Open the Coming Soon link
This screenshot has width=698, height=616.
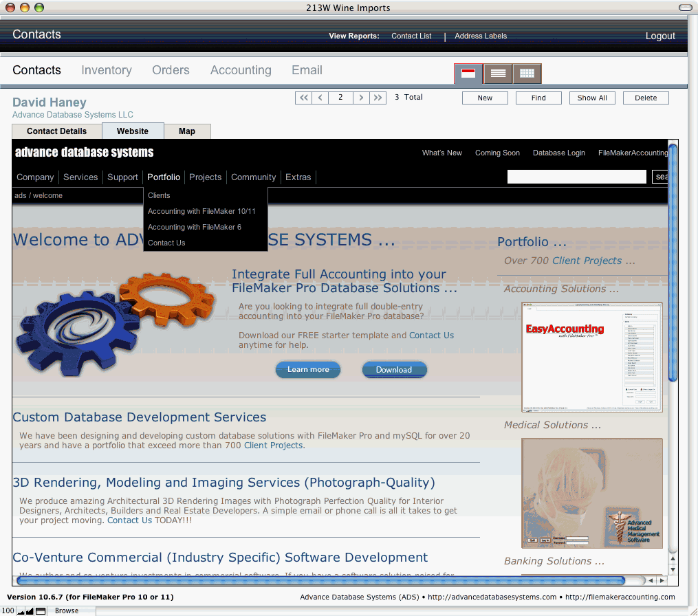coord(497,153)
